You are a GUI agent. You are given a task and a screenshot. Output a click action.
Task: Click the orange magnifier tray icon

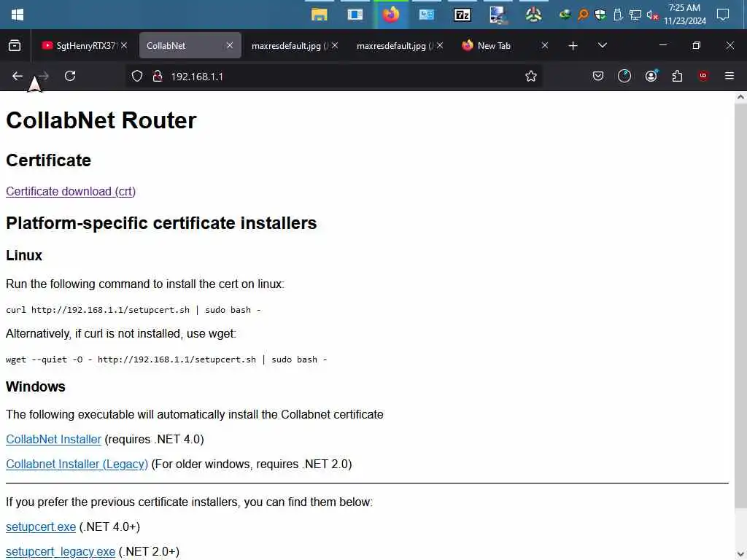tap(583, 15)
